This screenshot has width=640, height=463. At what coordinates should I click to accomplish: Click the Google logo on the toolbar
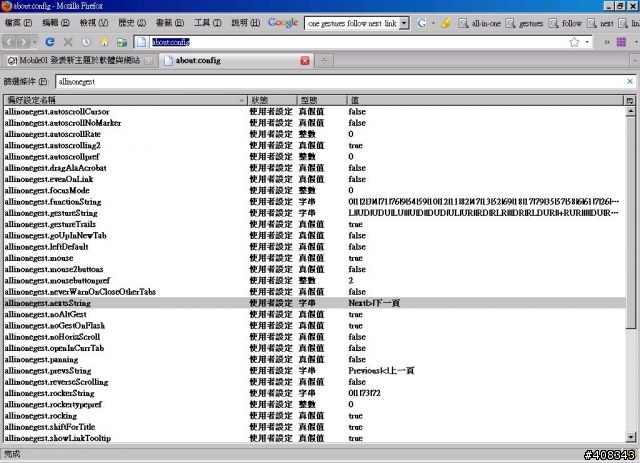click(x=283, y=23)
